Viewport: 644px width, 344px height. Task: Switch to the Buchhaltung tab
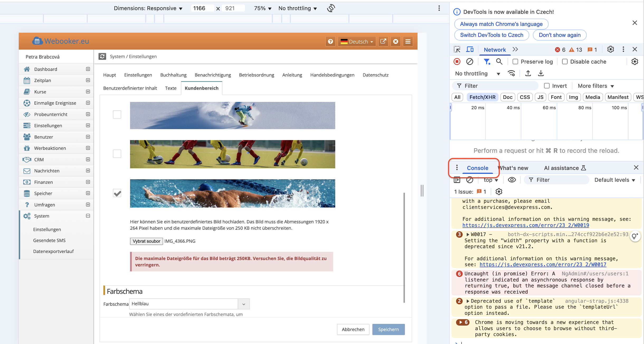pyautogui.click(x=173, y=75)
